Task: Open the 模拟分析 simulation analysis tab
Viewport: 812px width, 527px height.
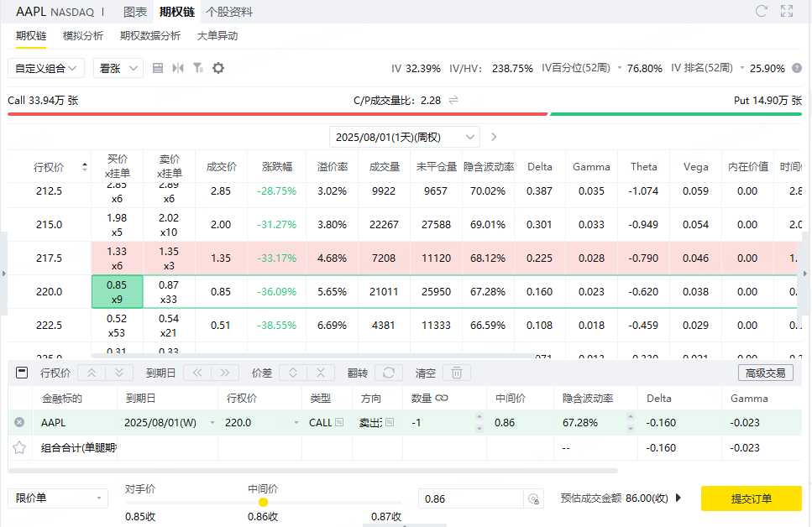Action: pyautogui.click(x=83, y=36)
